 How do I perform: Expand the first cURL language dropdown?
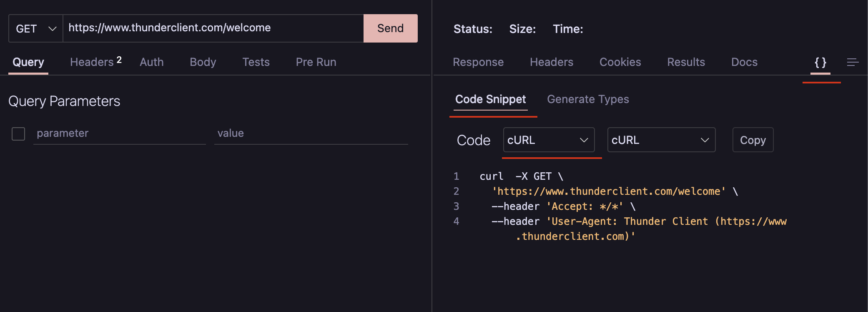549,140
